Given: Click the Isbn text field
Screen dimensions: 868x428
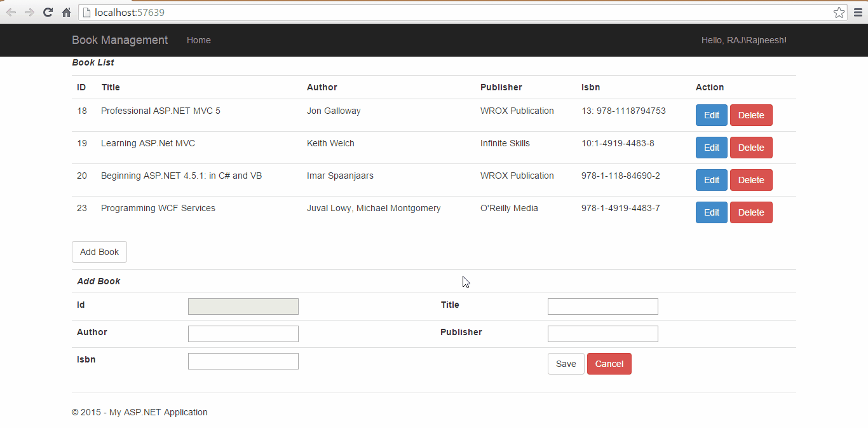Looking at the screenshot, I should point(243,361).
